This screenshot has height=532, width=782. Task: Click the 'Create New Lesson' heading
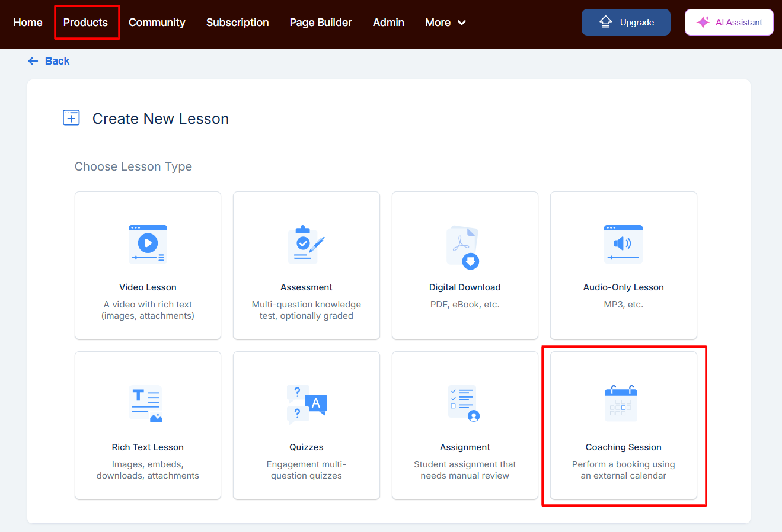tap(161, 118)
